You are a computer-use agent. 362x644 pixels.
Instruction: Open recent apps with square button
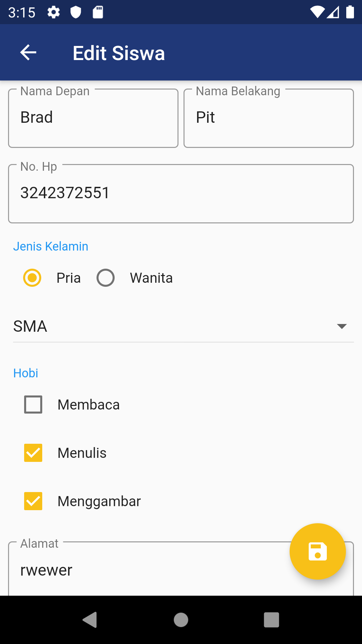[x=271, y=620]
